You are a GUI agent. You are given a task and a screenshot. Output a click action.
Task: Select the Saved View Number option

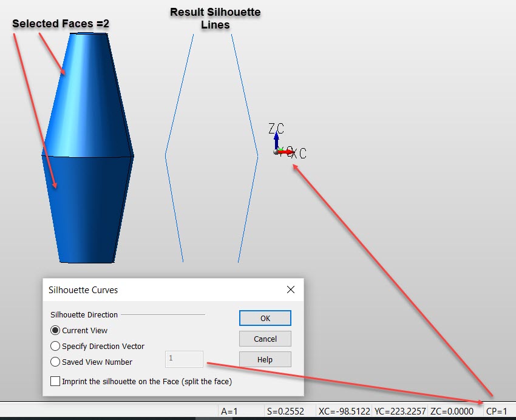(x=55, y=361)
